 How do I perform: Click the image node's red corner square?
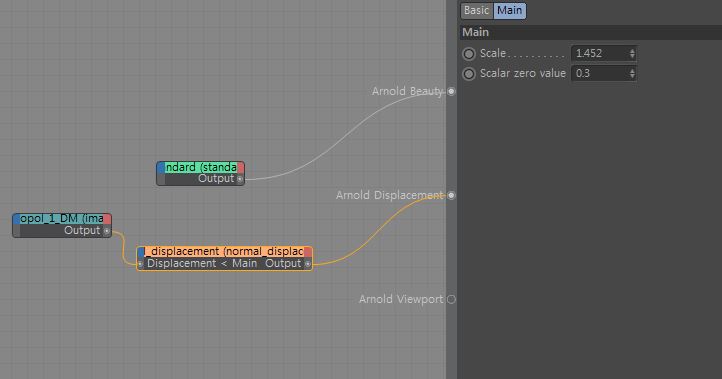pyautogui.click(x=107, y=219)
